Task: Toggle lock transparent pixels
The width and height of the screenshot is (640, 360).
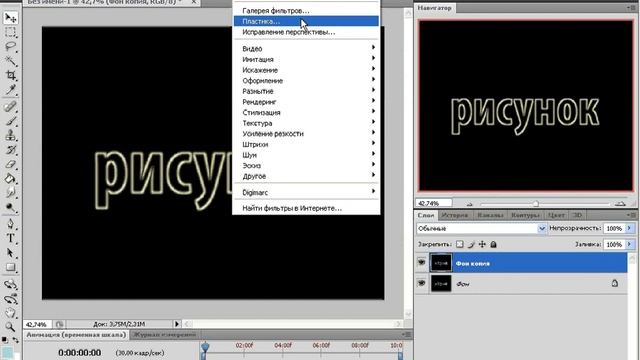Action: click(460, 244)
